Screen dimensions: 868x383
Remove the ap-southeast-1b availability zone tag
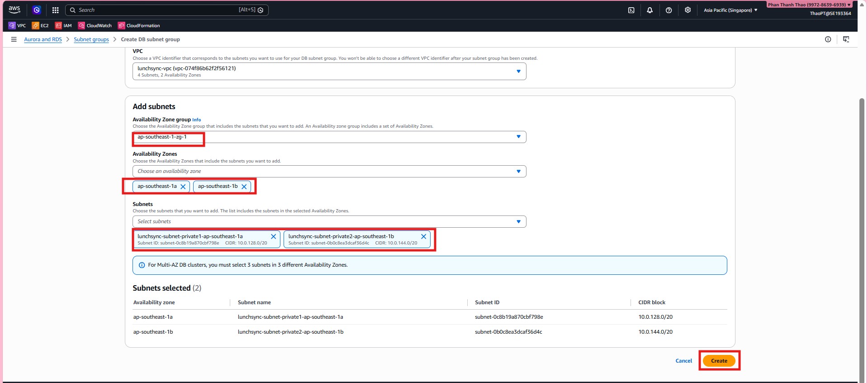244,187
